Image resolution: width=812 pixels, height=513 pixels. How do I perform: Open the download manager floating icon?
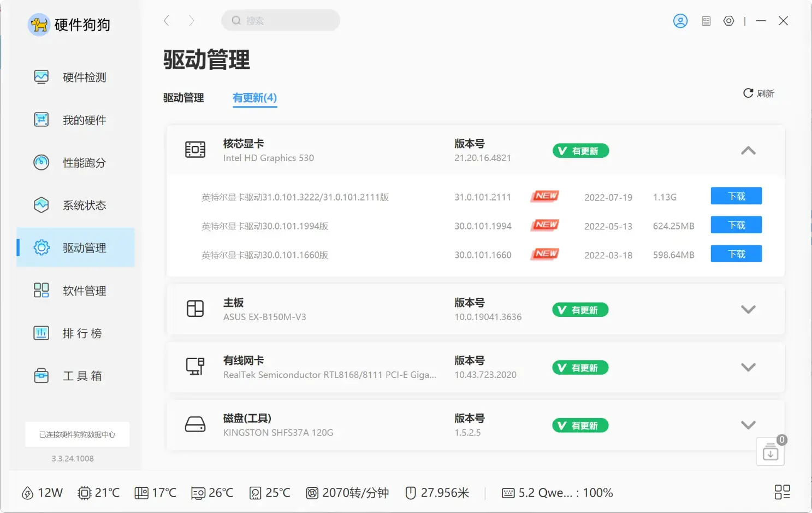point(770,451)
